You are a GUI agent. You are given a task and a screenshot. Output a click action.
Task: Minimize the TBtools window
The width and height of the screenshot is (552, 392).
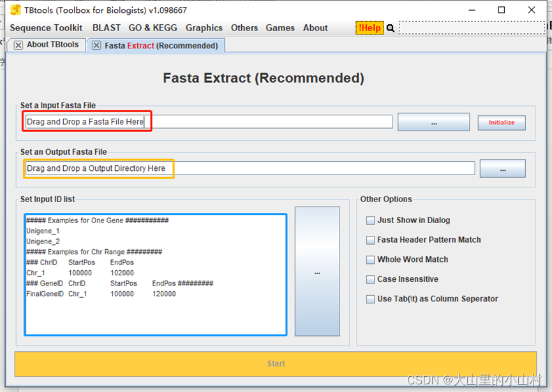point(472,10)
